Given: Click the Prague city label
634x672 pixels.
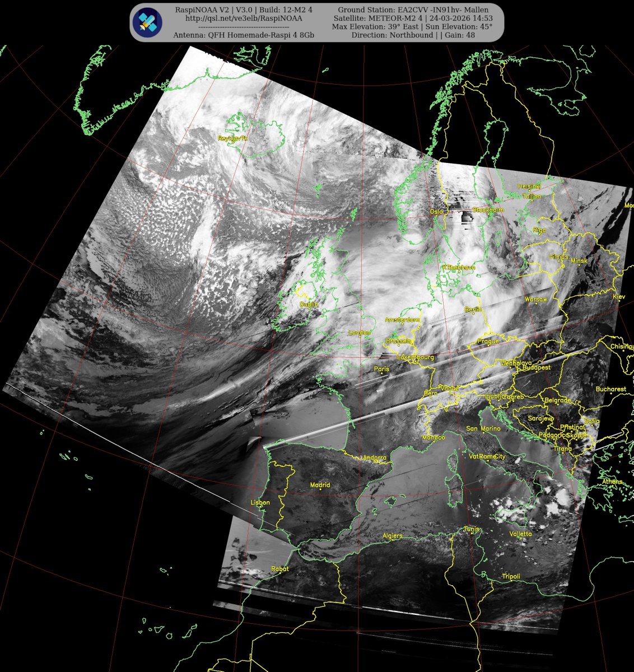Looking at the screenshot, I should pos(488,341).
